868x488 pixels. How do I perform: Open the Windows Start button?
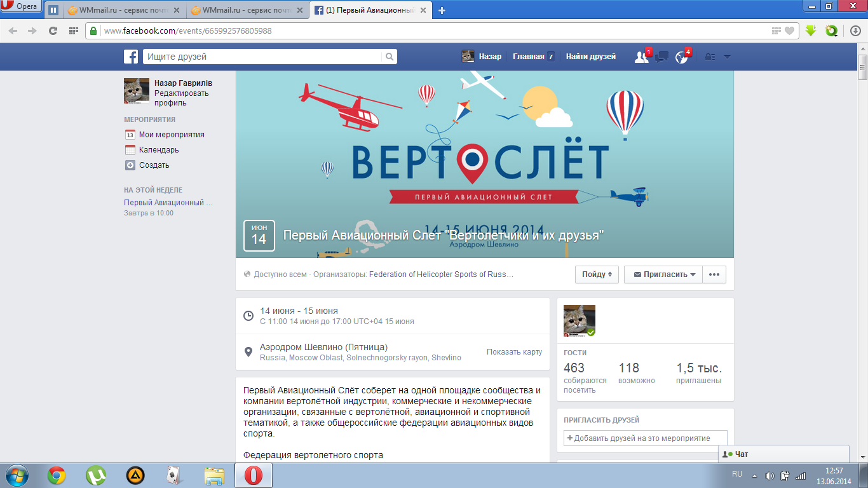[x=17, y=475]
